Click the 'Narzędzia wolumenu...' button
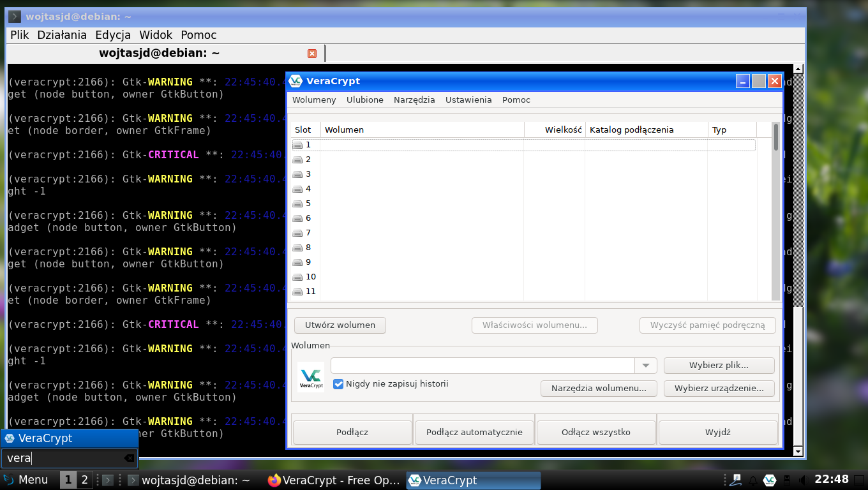 [x=599, y=388]
